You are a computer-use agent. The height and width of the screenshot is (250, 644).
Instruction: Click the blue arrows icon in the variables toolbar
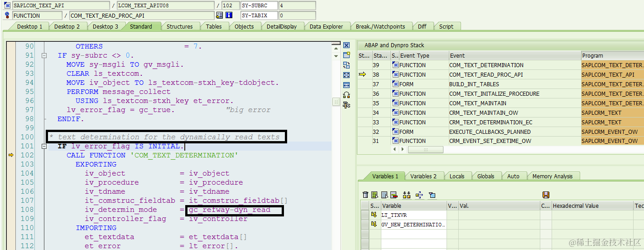tap(419, 195)
